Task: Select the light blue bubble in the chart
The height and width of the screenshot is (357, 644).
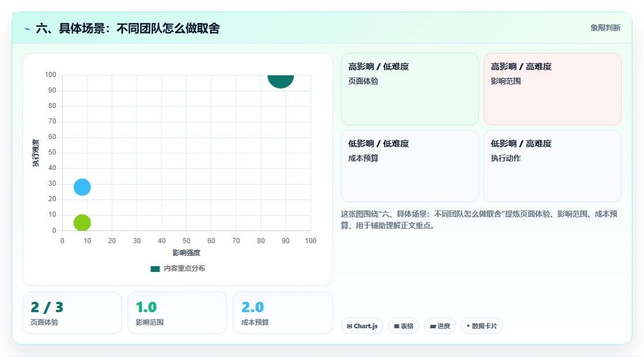Action: (x=82, y=187)
